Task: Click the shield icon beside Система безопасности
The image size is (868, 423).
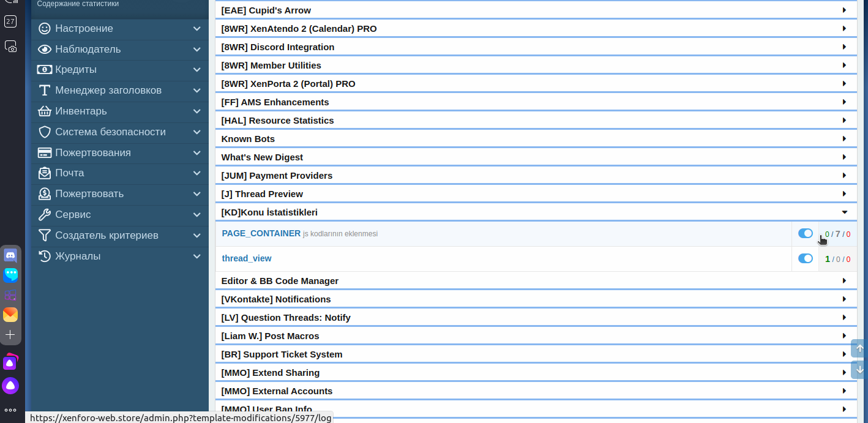Action: 44,132
